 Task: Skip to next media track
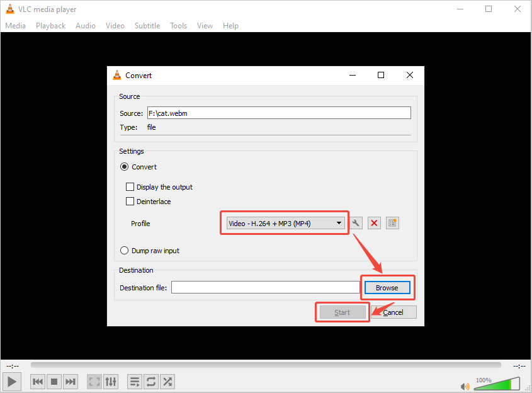(71, 382)
